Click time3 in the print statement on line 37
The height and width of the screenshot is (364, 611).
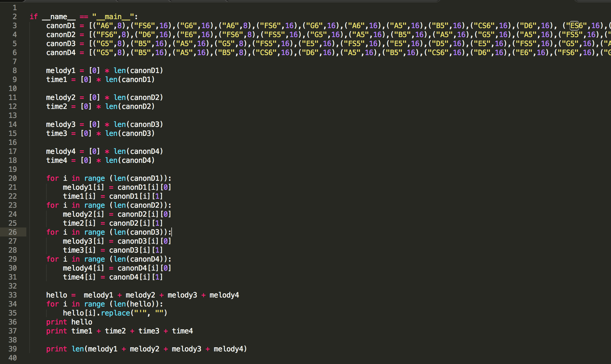[x=149, y=331]
